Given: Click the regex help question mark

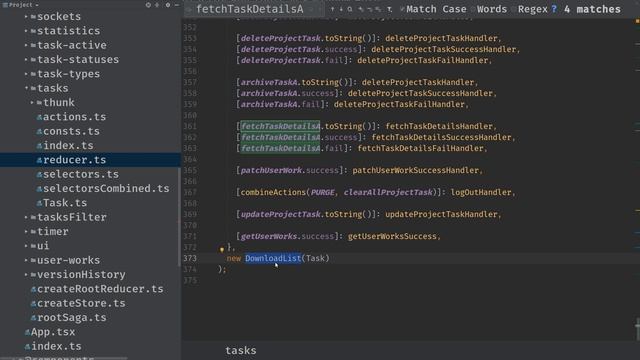Looking at the screenshot, I should (554, 9).
